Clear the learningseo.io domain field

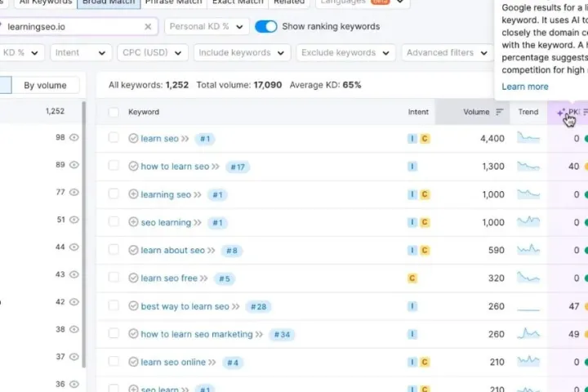[148, 27]
